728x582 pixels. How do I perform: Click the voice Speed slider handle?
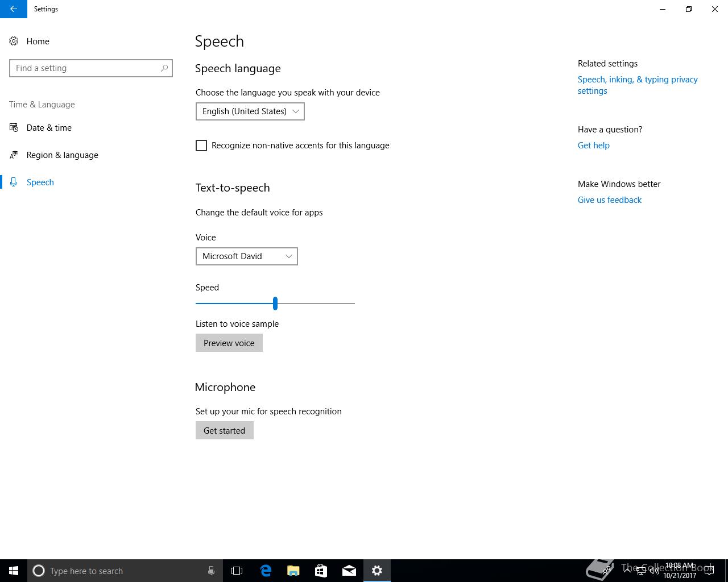[275, 304]
